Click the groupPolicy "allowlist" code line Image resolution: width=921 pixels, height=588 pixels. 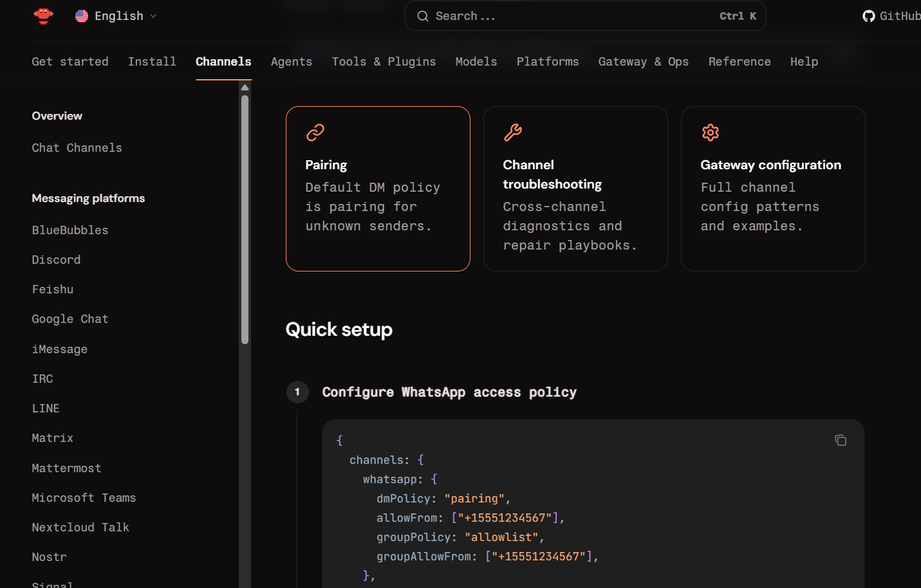click(461, 537)
